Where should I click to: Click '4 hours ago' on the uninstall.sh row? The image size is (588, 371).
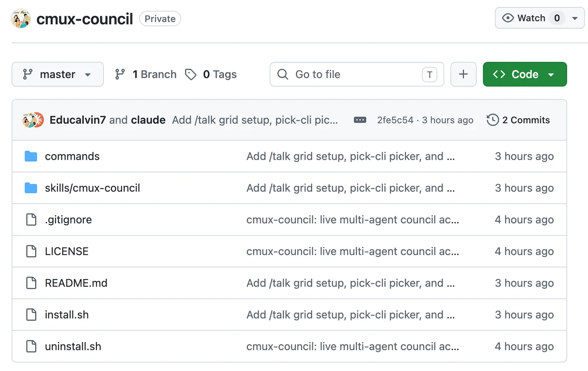(x=524, y=346)
